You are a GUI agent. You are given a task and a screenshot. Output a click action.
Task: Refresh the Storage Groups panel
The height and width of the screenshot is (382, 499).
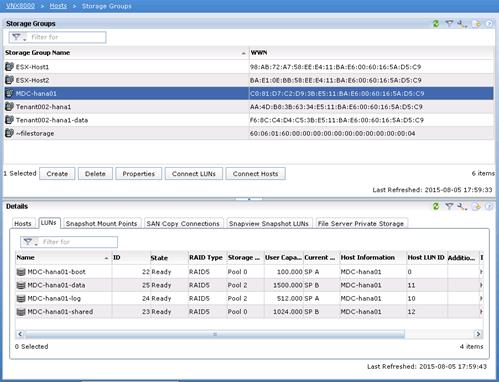click(435, 23)
